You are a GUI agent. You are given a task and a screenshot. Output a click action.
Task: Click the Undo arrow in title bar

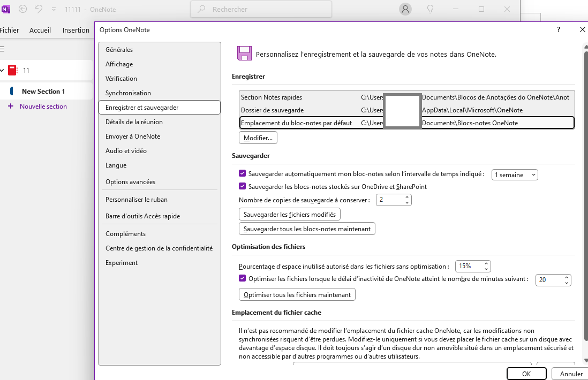38,9
